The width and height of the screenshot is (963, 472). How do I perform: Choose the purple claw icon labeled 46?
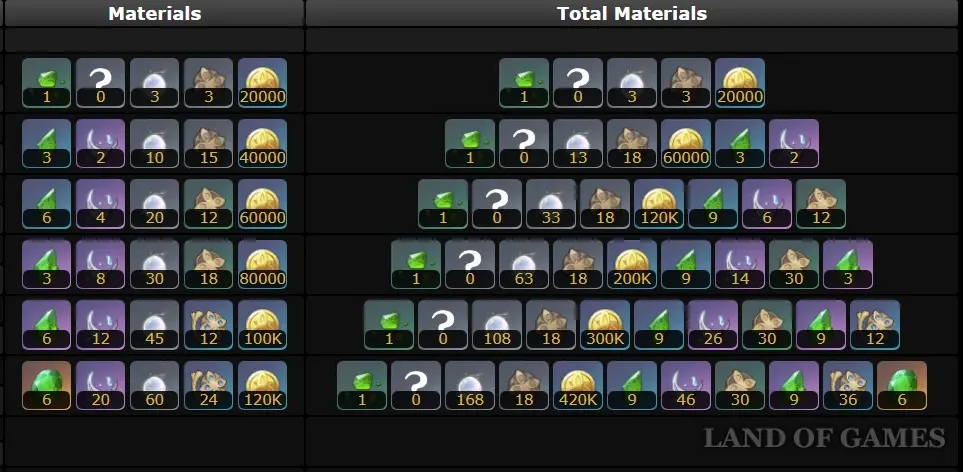pos(686,385)
